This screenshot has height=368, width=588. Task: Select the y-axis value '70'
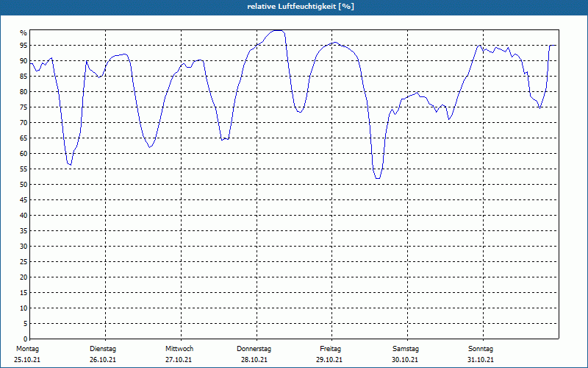pyautogui.click(x=24, y=123)
